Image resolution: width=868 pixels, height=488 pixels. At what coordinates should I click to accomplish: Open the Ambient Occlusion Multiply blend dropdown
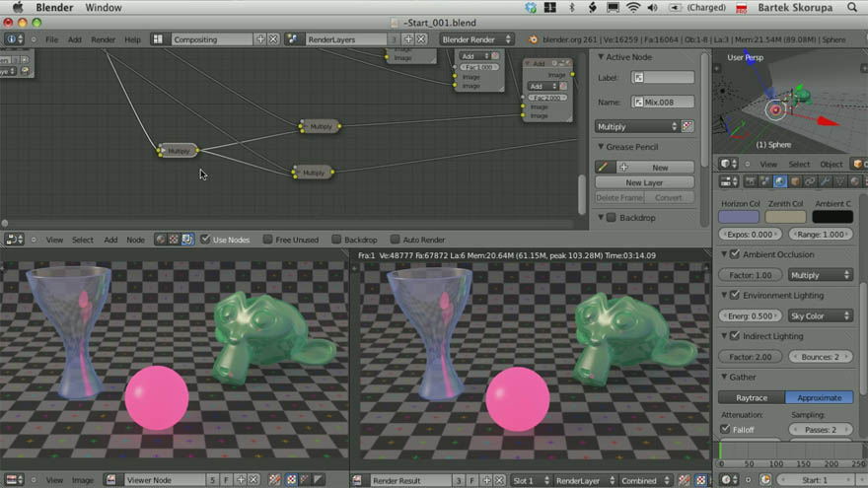pos(820,275)
